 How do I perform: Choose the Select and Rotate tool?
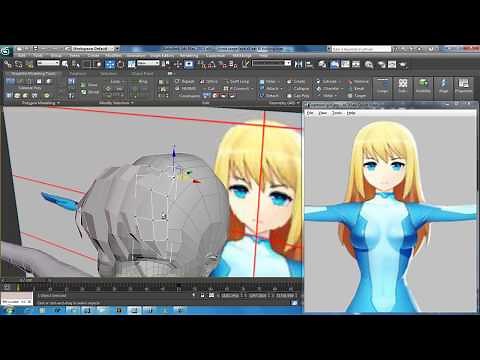(121, 64)
